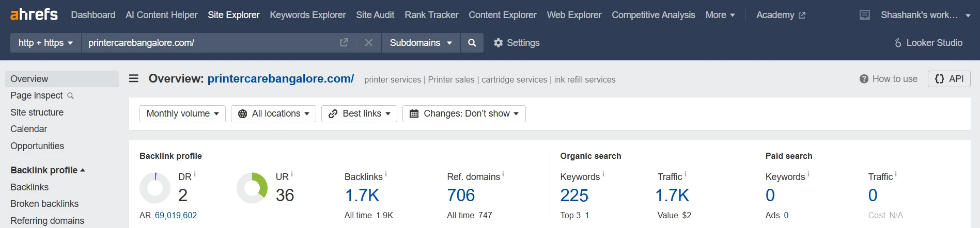Click paid Keywords info icon
This screenshot has height=228, width=980.
tap(808, 174)
